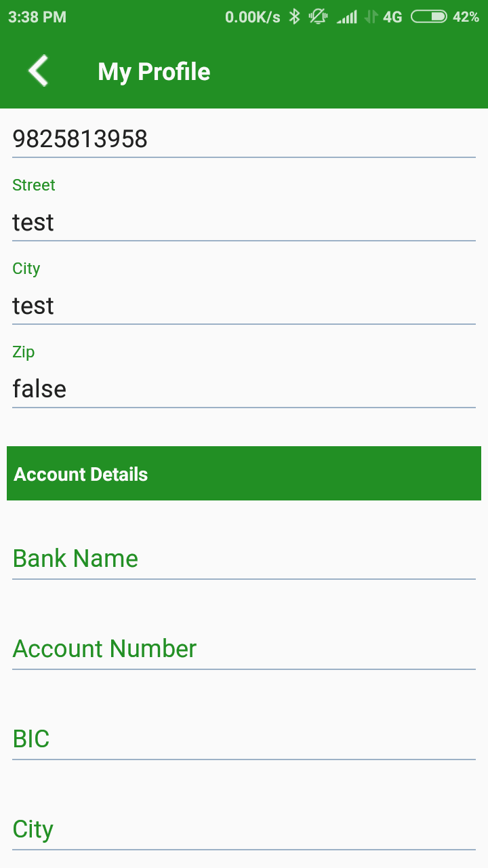Focus the Street field containing test

[x=244, y=222]
